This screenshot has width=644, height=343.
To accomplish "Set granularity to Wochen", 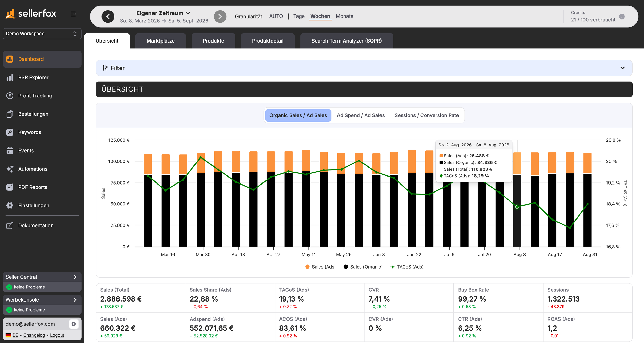I will tap(320, 16).
